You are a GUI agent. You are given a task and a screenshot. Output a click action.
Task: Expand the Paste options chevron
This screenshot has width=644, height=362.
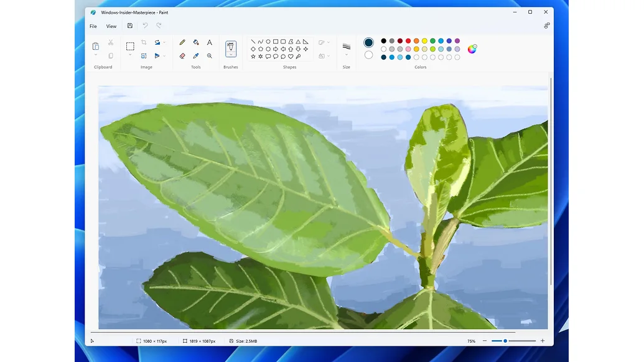point(96,55)
